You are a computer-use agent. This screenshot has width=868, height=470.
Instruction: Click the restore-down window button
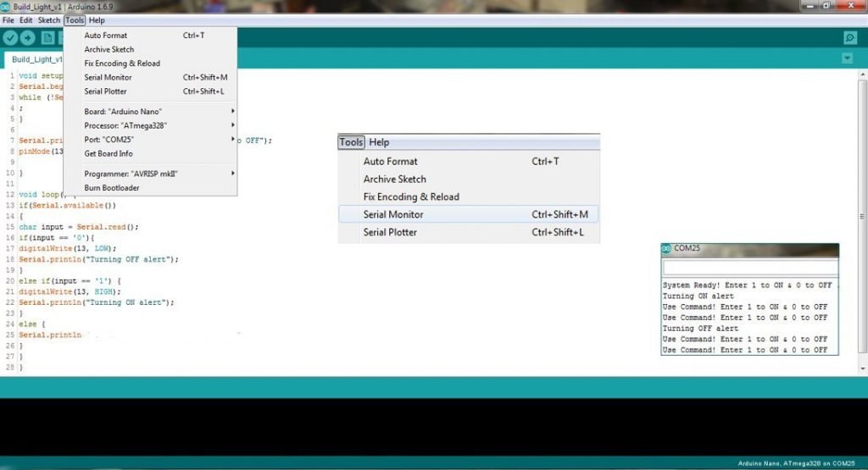826,6
